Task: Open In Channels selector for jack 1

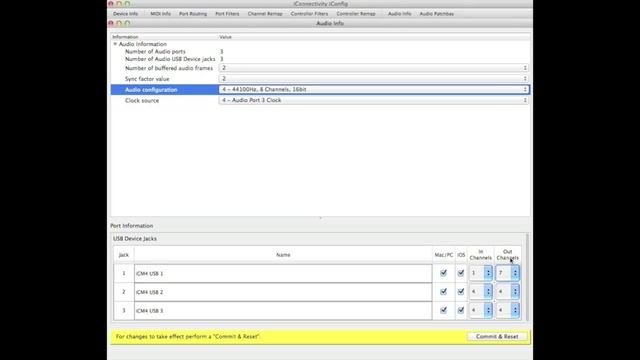Action: coord(481,273)
